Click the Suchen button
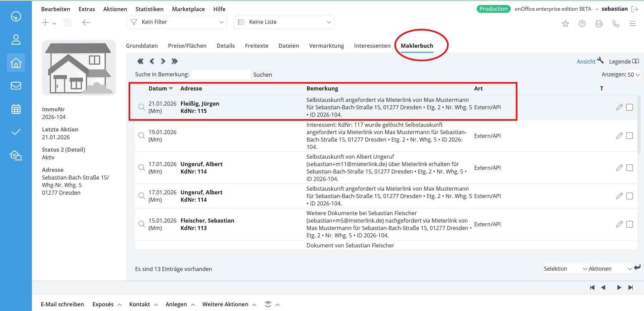The width and height of the screenshot is (644, 311). pos(263,75)
